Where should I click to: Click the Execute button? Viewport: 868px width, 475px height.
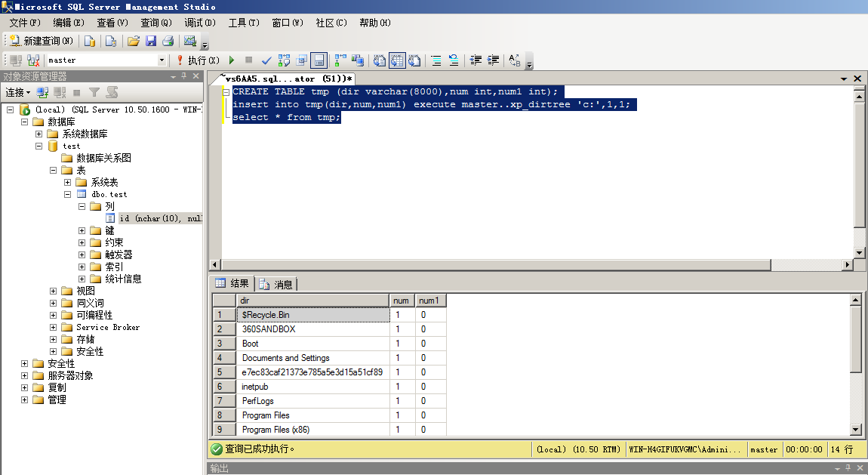point(199,60)
